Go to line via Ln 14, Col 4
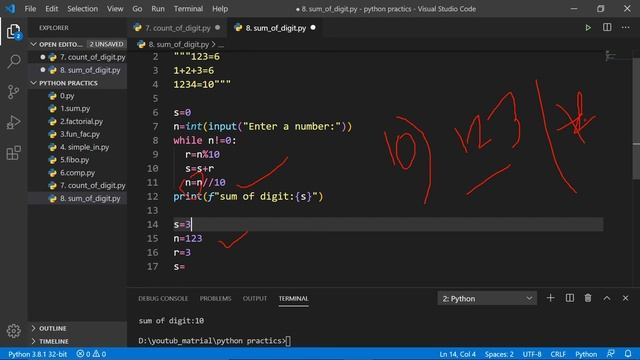The image size is (640, 360). pos(457,354)
